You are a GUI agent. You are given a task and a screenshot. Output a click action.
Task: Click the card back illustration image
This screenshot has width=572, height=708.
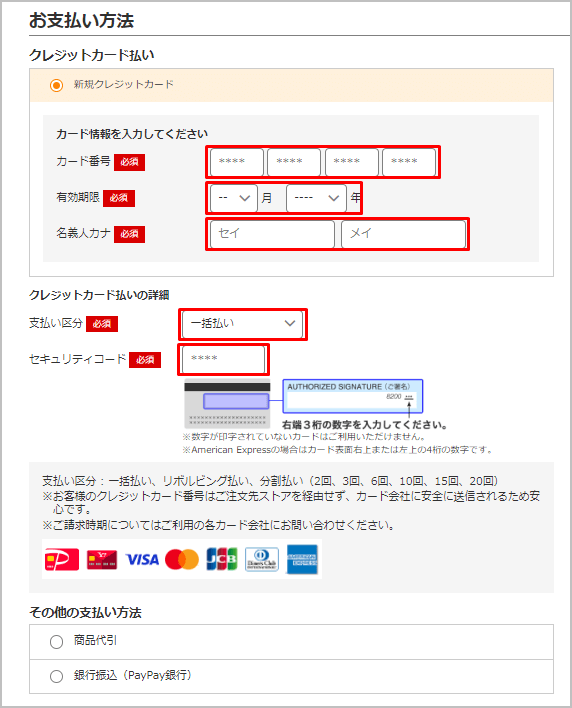(x=227, y=404)
